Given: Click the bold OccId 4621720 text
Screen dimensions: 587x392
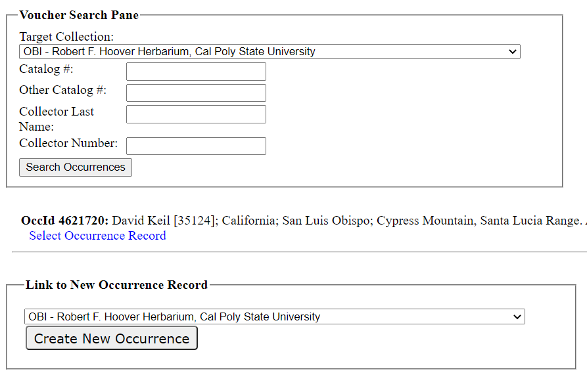Looking at the screenshot, I should click(x=65, y=221).
